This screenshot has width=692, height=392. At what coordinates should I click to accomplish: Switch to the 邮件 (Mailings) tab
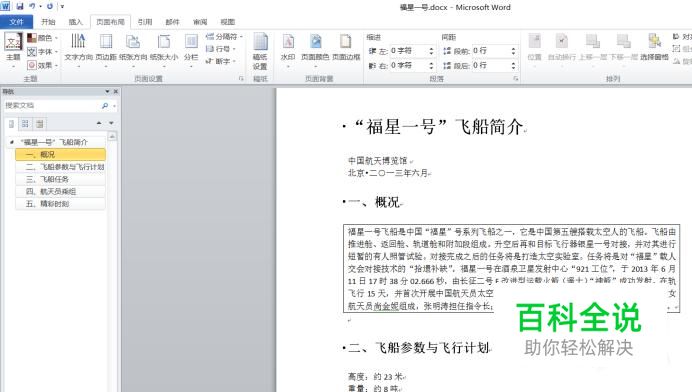[173, 22]
